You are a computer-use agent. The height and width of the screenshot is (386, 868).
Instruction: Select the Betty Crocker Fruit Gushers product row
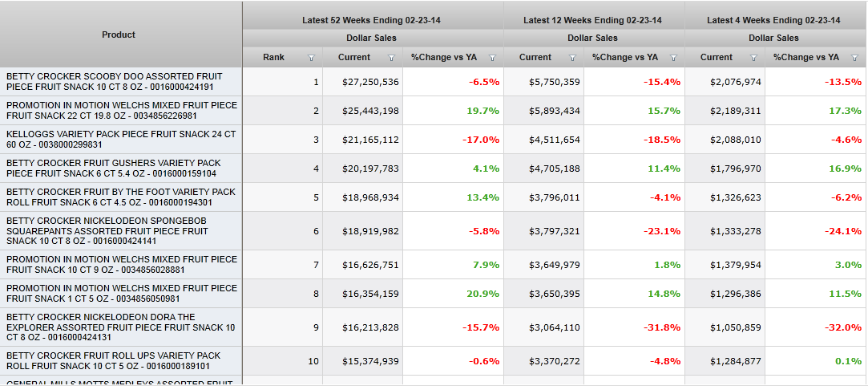point(113,169)
